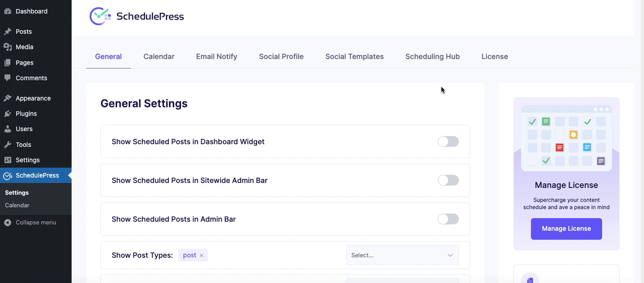Click the Manage License heading text
This screenshot has height=283, width=644.
(567, 185)
